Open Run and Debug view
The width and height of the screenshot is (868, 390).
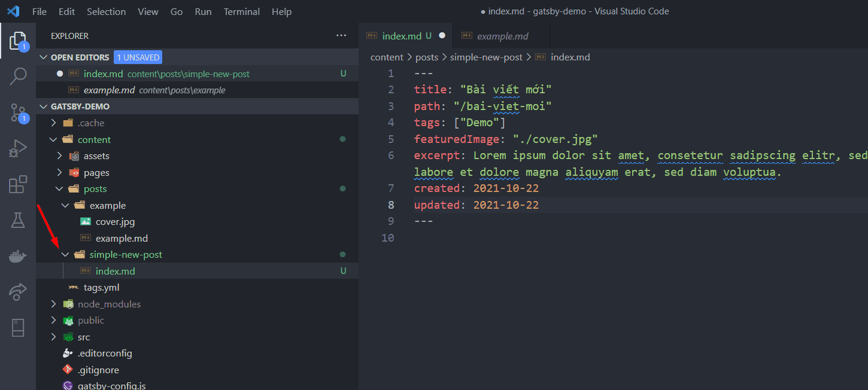[18, 148]
